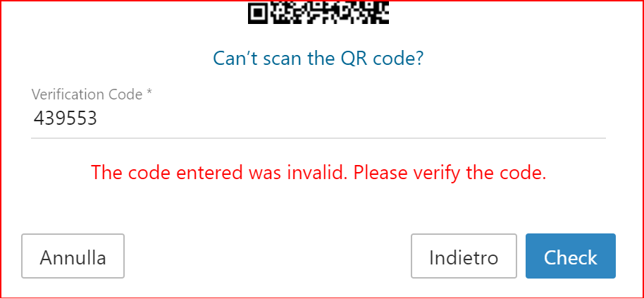This screenshot has height=299, width=644.
Task: Click the Check button
Action: coord(571,256)
